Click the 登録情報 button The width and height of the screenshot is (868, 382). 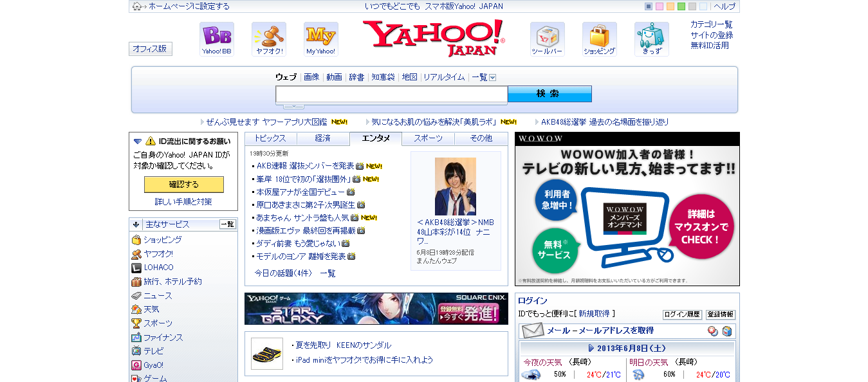click(x=721, y=314)
